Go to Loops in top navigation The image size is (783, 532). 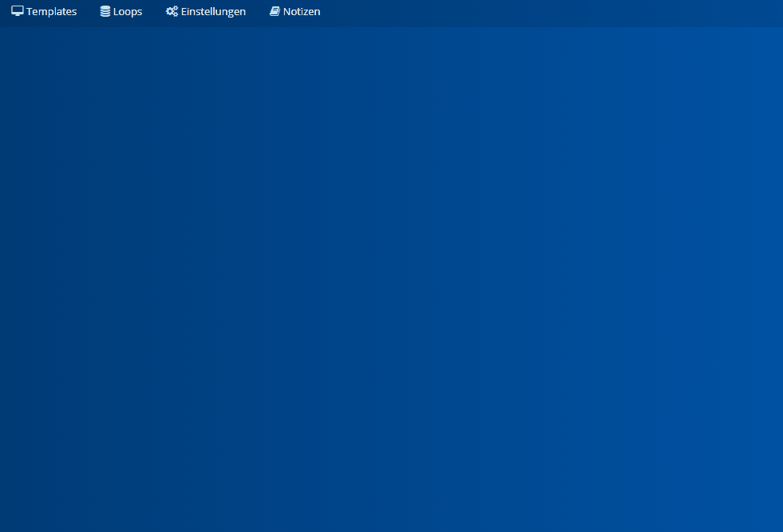point(121,12)
